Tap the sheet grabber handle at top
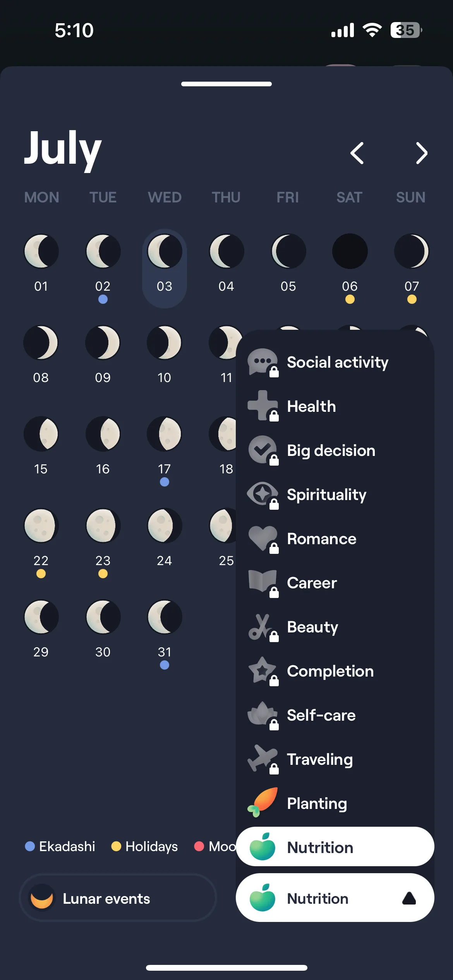The image size is (453, 980). pos(226,84)
